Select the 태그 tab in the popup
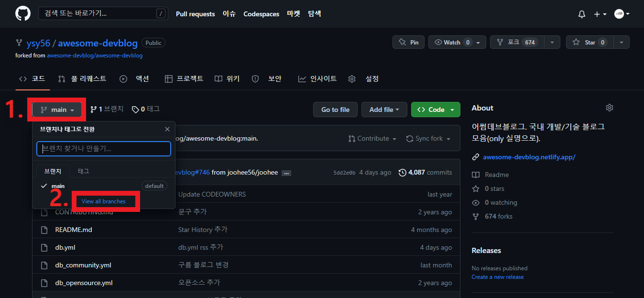Image resolution: width=644 pixels, height=298 pixels. [84, 171]
